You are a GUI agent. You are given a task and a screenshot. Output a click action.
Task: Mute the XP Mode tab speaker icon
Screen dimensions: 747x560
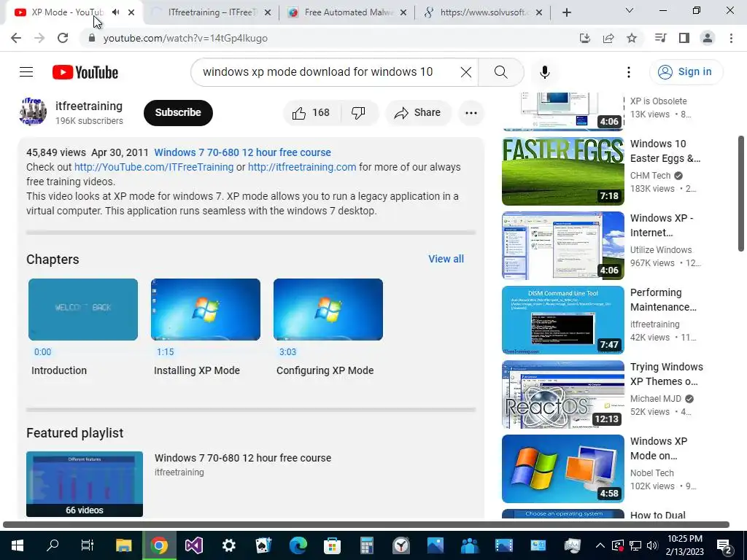tap(115, 12)
